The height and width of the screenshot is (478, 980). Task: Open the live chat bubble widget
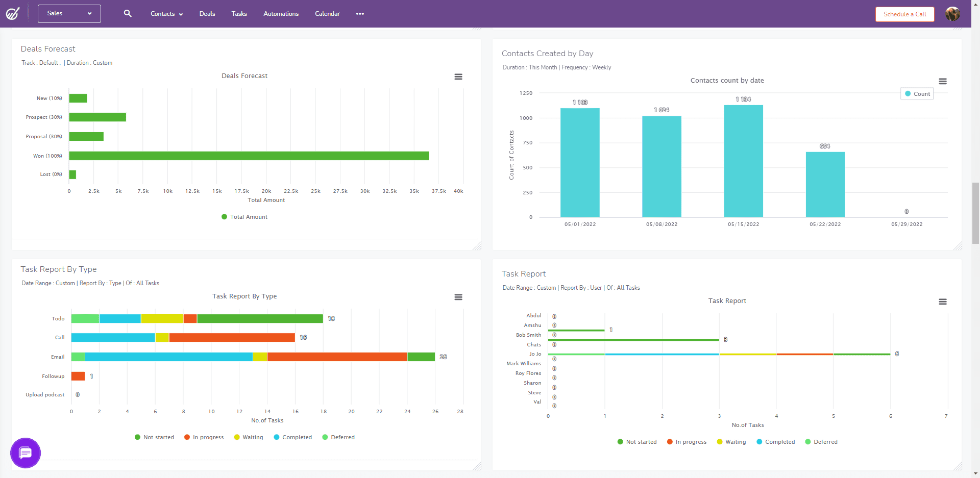click(26, 453)
